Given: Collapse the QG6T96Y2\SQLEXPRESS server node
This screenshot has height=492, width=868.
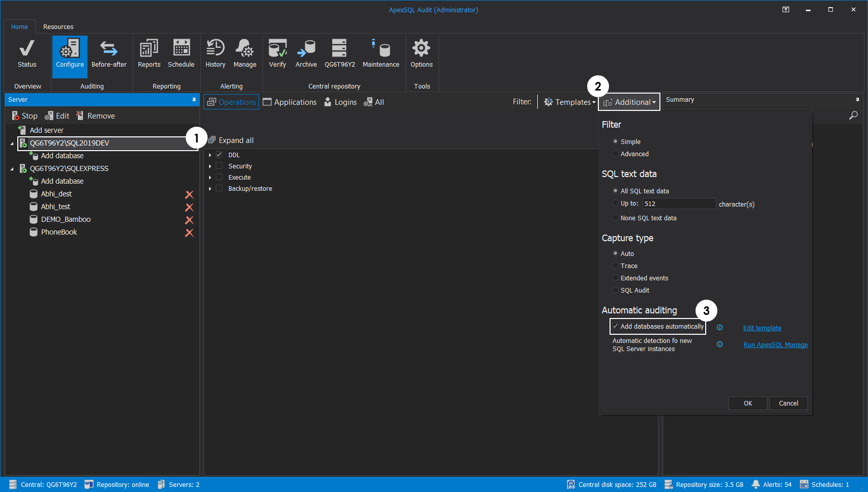Looking at the screenshot, I should tap(12, 169).
